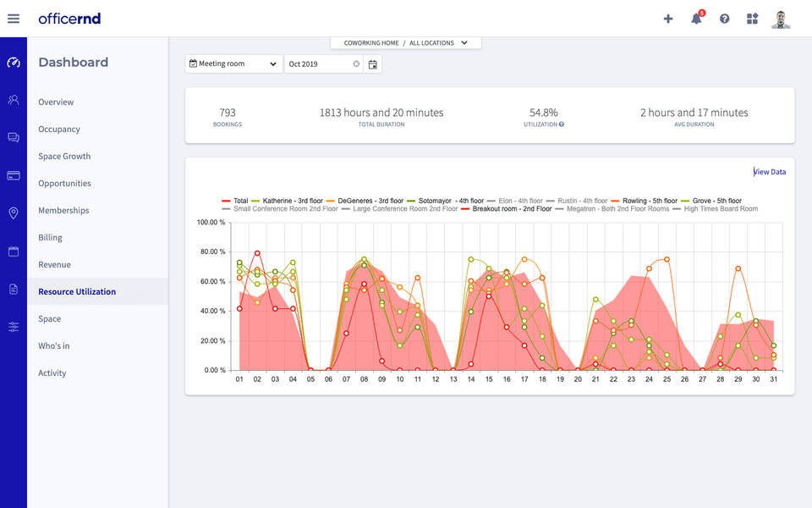Click the dashboard gauge sidebar icon
This screenshot has width=812, height=508.
tap(14, 63)
